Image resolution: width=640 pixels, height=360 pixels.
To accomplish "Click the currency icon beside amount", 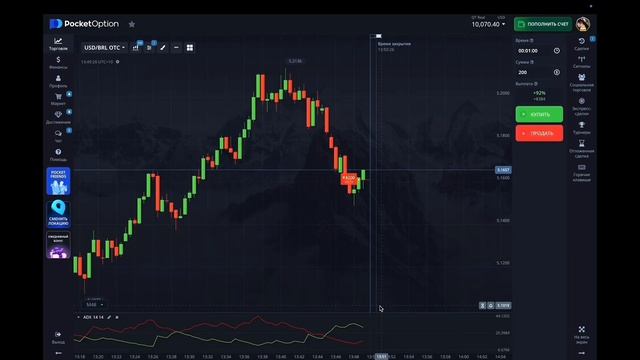I will point(557,72).
